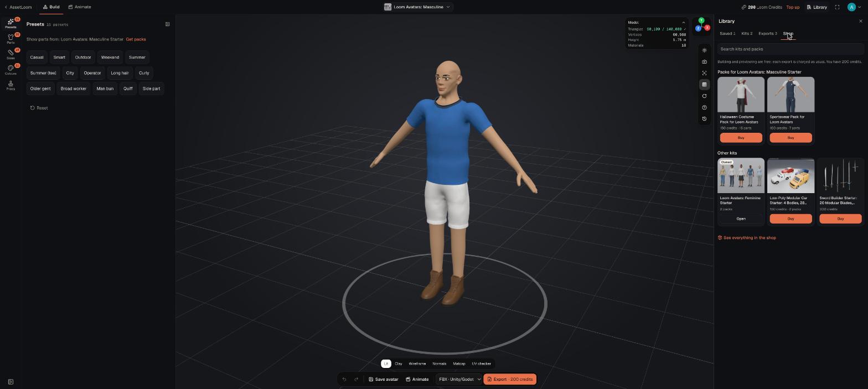Open the Sizes sidebar section
The width and height of the screenshot is (868, 389).
coord(11,54)
